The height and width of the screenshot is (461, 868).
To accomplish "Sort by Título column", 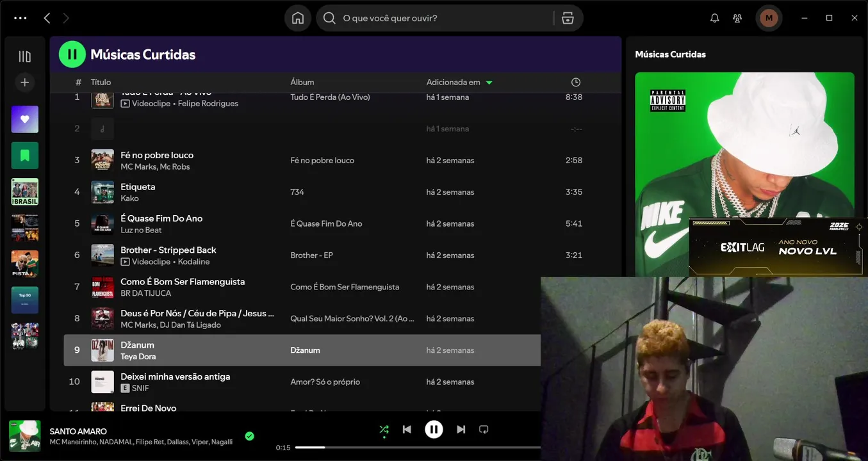I will tap(101, 82).
